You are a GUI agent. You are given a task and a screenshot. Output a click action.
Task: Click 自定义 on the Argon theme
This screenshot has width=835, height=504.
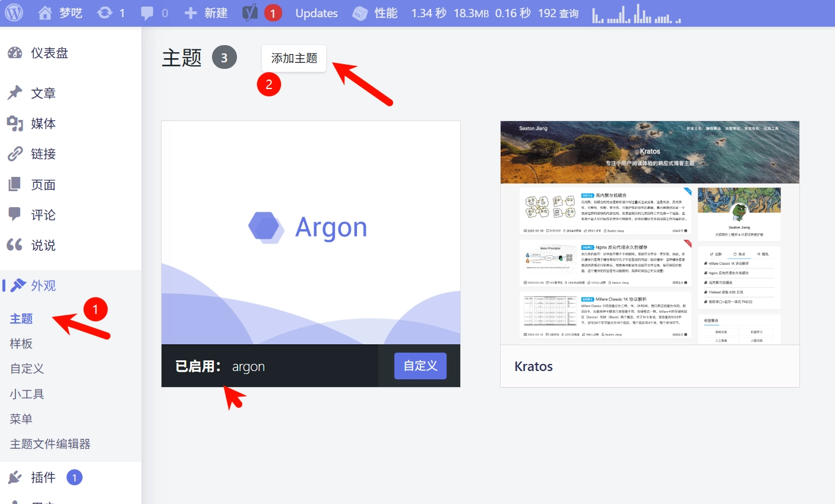(420, 366)
